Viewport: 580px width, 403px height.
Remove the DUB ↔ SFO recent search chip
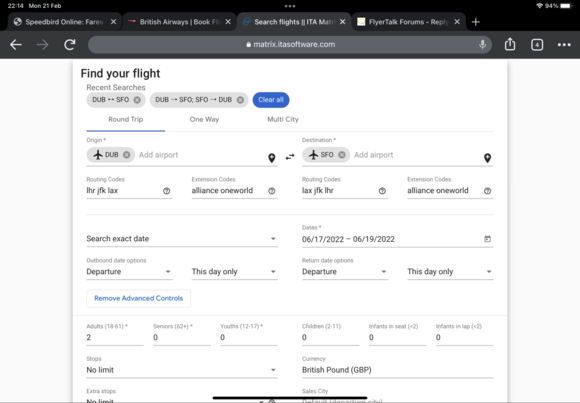(137, 100)
